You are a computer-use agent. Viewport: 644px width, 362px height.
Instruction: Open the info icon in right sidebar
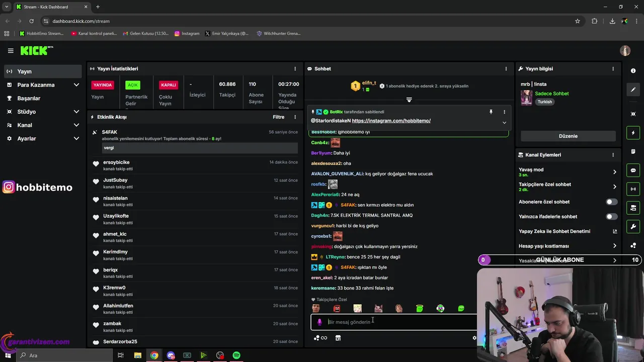[x=633, y=71]
